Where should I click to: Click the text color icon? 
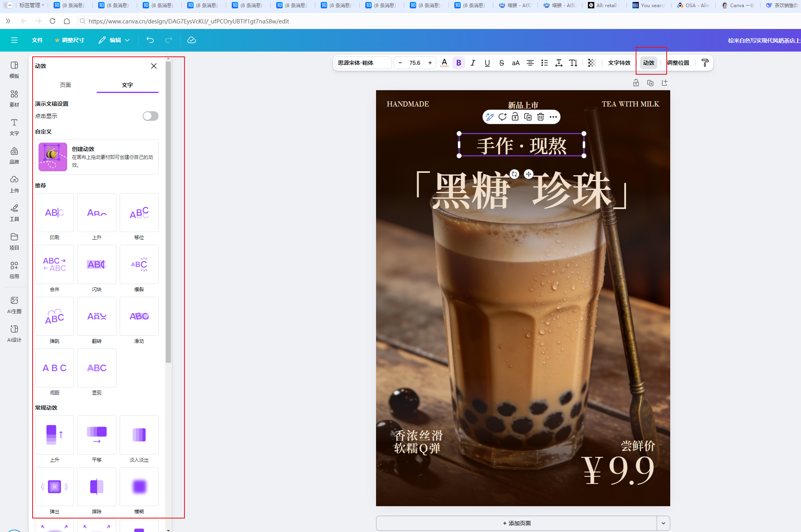[444, 63]
